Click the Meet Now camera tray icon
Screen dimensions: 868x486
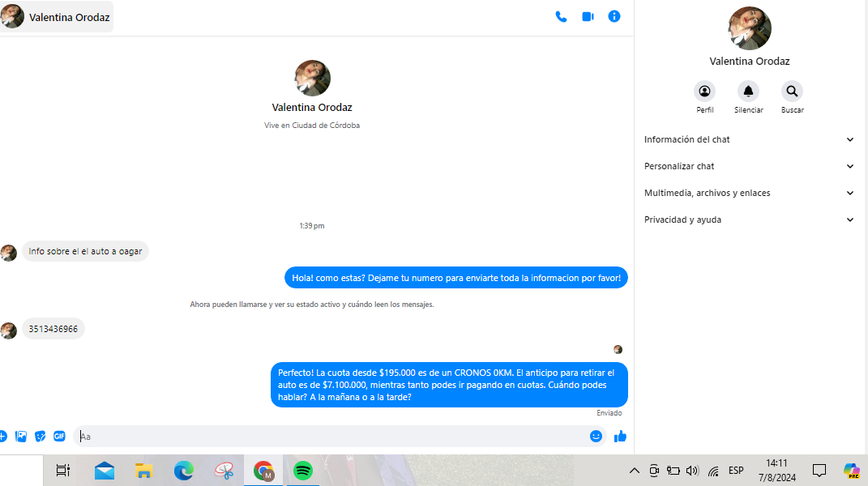pos(654,471)
